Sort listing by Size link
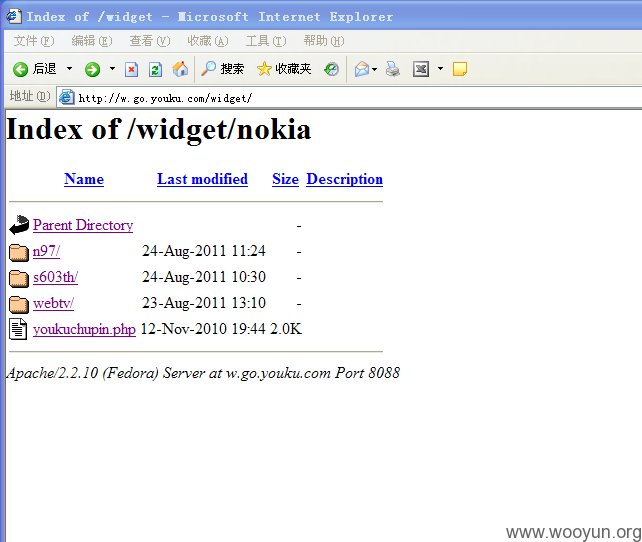642x542 pixels. 285,179
